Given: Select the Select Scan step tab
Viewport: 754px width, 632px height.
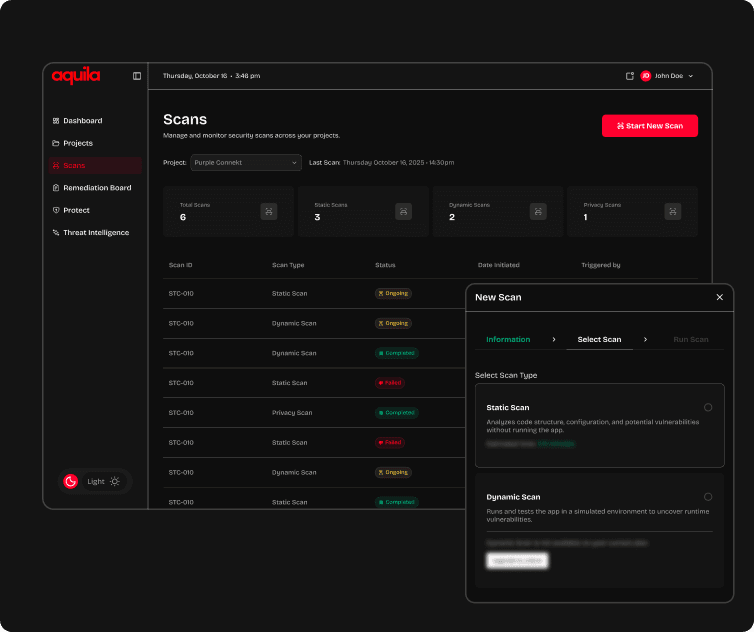Looking at the screenshot, I should [x=599, y=340].
